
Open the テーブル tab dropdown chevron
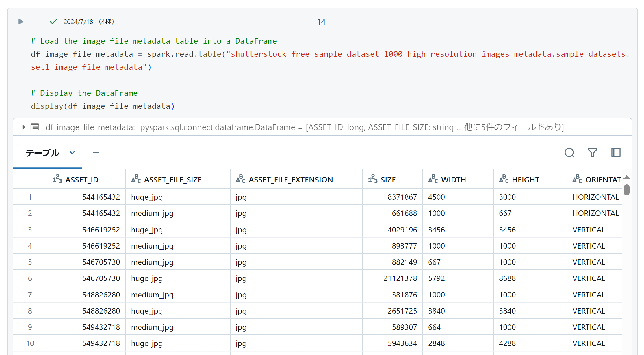72,153
